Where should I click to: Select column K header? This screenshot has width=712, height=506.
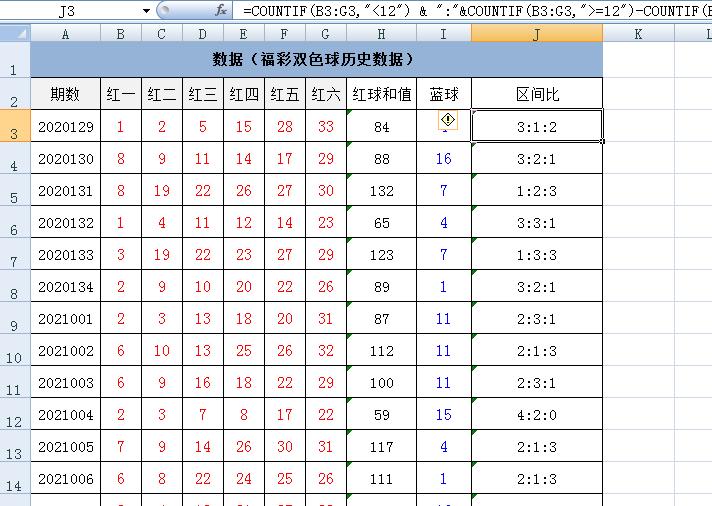click(638, 34)
